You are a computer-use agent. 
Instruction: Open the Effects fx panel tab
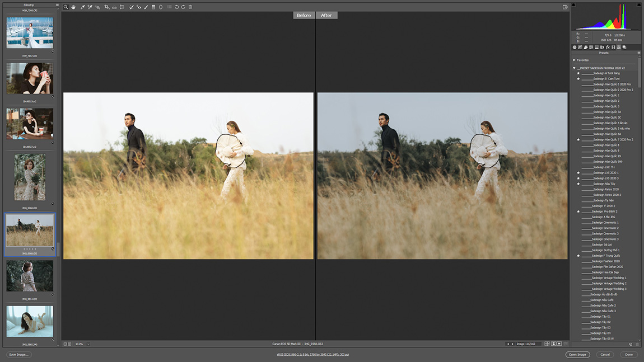coord(608,48)
